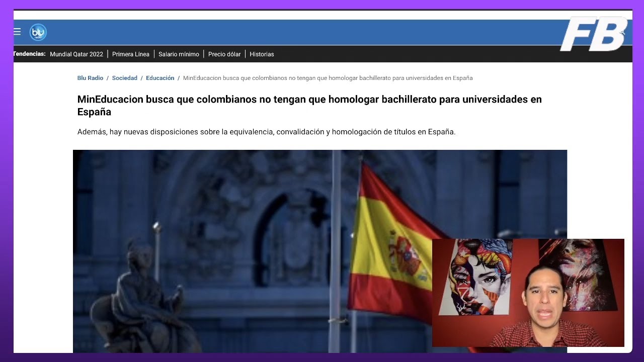The width and height of the screenshot is (644, 362).
Task: Select the Mundial Qatar 2022 trending topic
Action: coord(76,54)
